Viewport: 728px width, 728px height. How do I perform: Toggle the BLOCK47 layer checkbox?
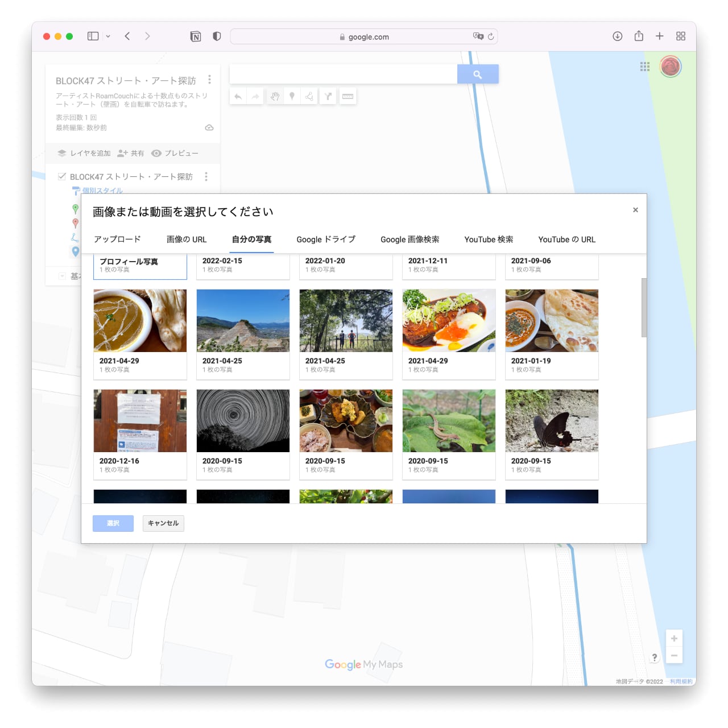pyautogui.click(x=62, y=176)
